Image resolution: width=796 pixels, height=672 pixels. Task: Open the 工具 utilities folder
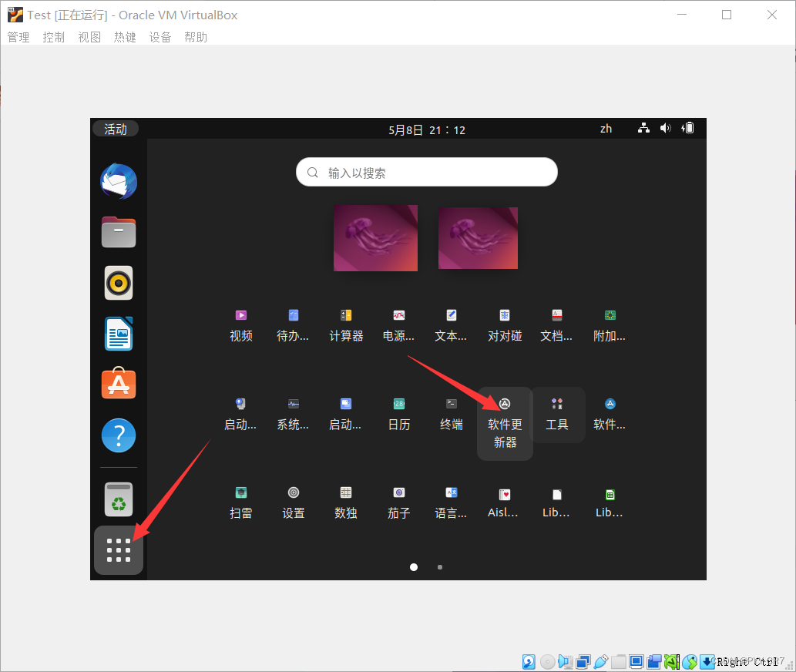(557, 415)
